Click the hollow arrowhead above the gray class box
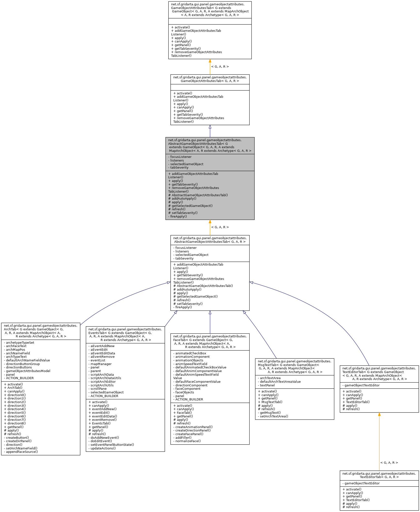The image size is (420, 512). tap(210, 127)
